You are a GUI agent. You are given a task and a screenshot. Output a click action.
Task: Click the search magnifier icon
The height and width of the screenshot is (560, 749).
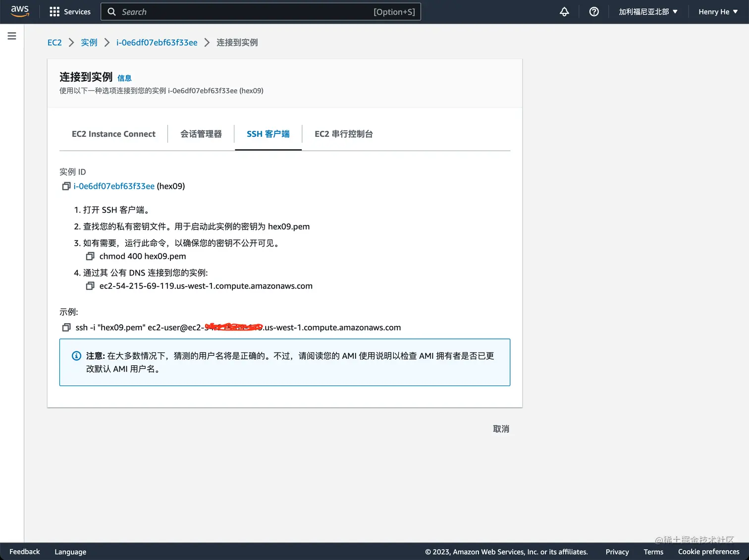(112, 12)
